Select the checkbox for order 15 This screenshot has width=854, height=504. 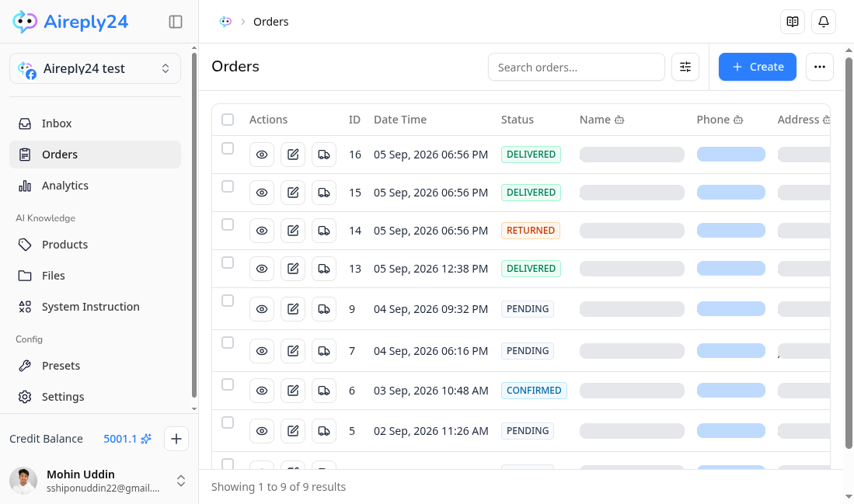tap(228, 186)
